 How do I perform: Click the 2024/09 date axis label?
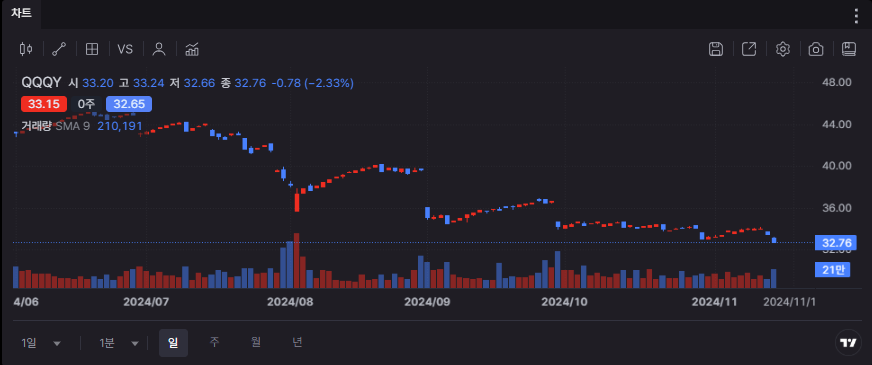[x=427, y=302]
